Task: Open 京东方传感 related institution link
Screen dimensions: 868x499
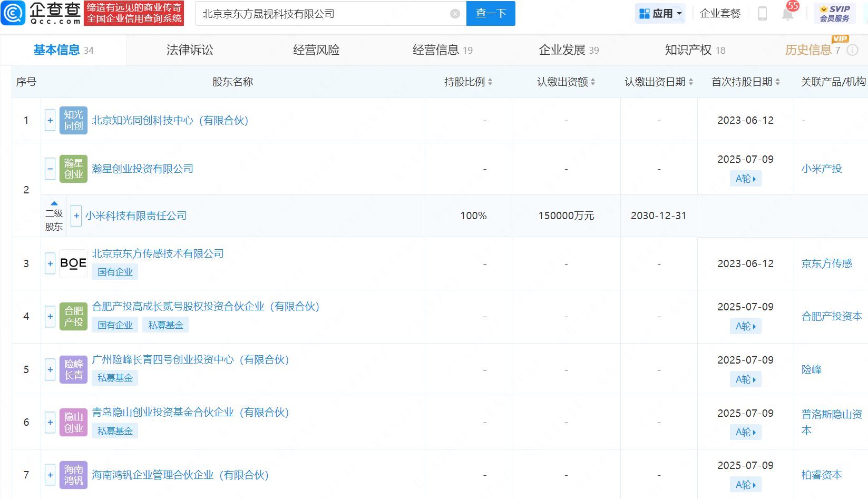Action: (x=826, y=263)
